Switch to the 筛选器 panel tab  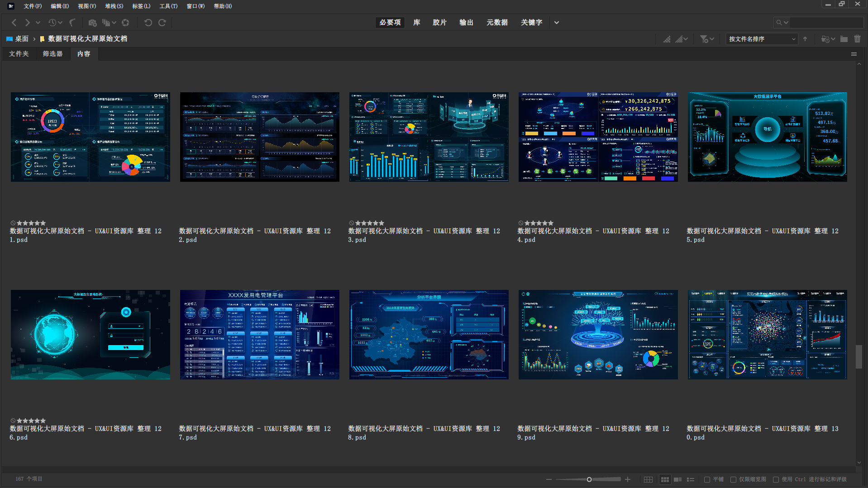coord(52,54)
